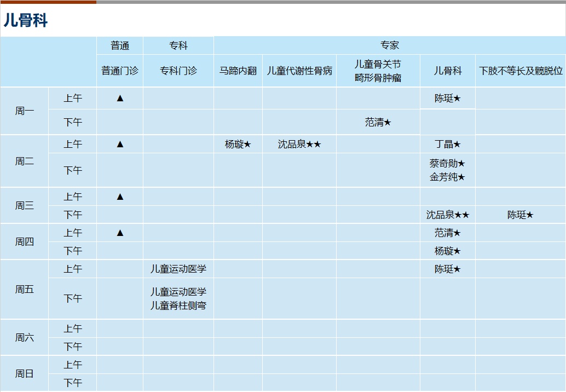Click 丁晶★ in the 周二 上午 row
The height and width of the screenshot is (392, 566).
tap(448, 145)
